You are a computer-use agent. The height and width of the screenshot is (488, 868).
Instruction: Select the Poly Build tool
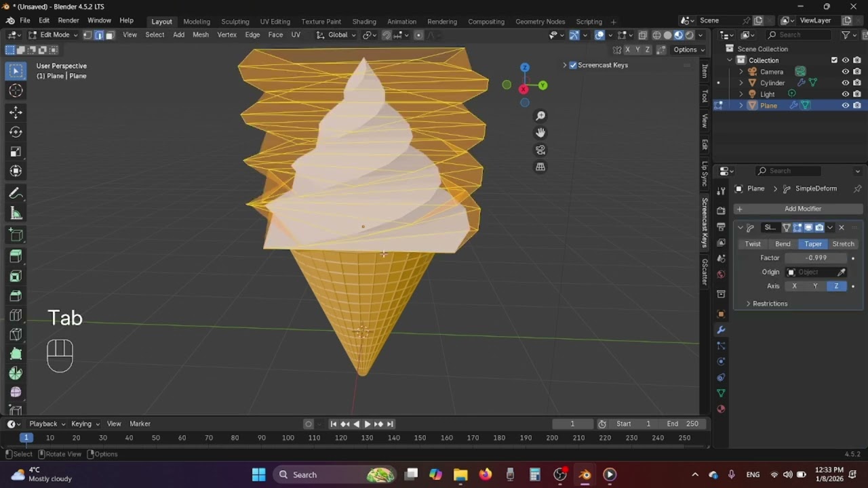(16, 354)
